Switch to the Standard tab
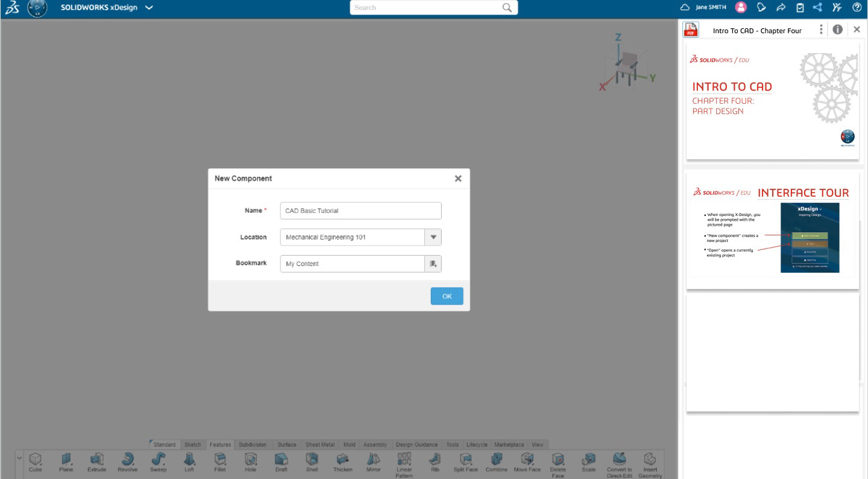 pos(164,445)
